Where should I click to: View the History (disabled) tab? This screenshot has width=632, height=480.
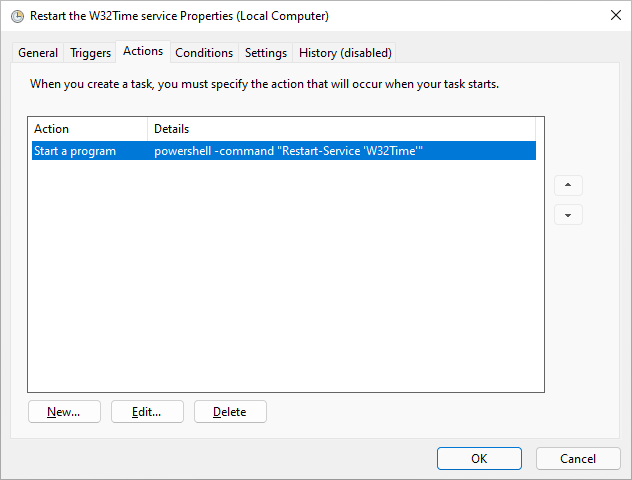pyautogui.click(x=345, y=53)
